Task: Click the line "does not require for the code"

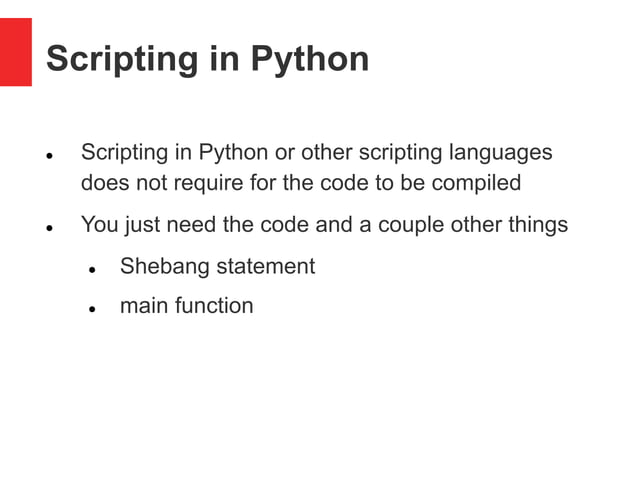Action: point(300,184)
